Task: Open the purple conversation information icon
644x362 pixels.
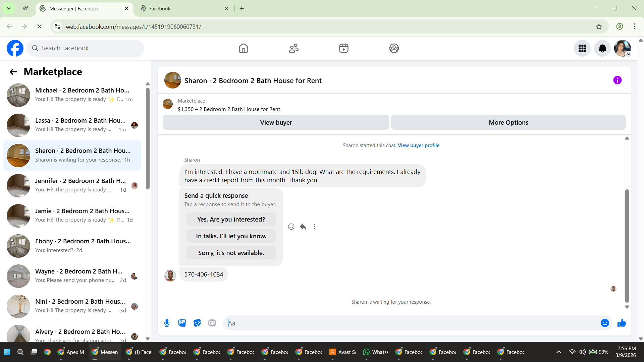Action: pos(617,80)
